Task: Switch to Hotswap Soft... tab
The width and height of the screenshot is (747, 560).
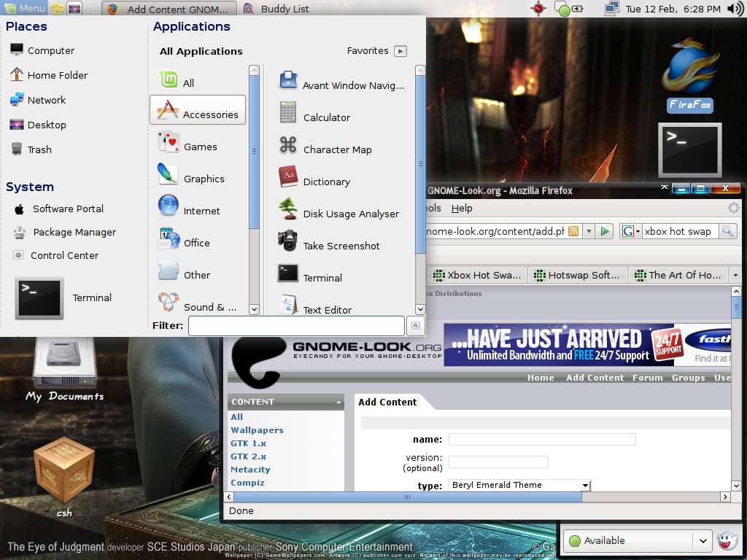Action: point(577,275)
